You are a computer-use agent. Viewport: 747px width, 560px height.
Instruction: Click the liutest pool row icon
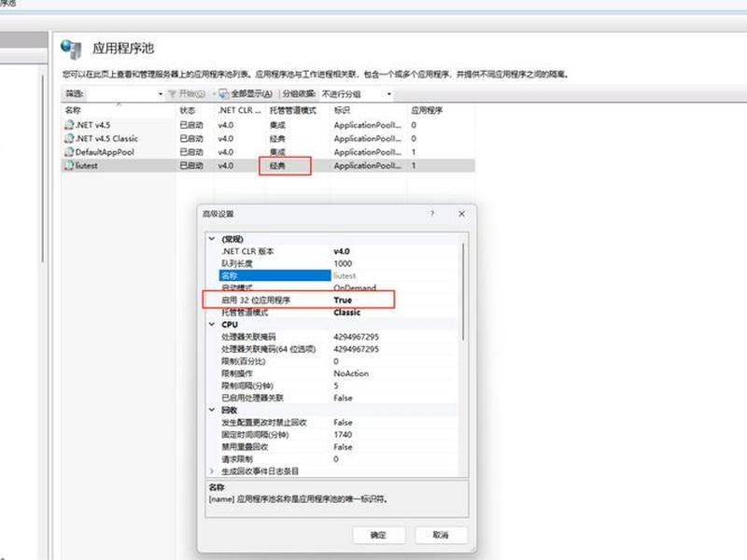(x=69, y=165)
